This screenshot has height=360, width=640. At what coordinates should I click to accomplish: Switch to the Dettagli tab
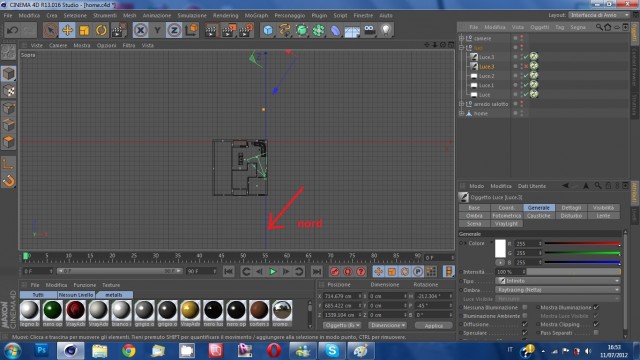[571, 208]
